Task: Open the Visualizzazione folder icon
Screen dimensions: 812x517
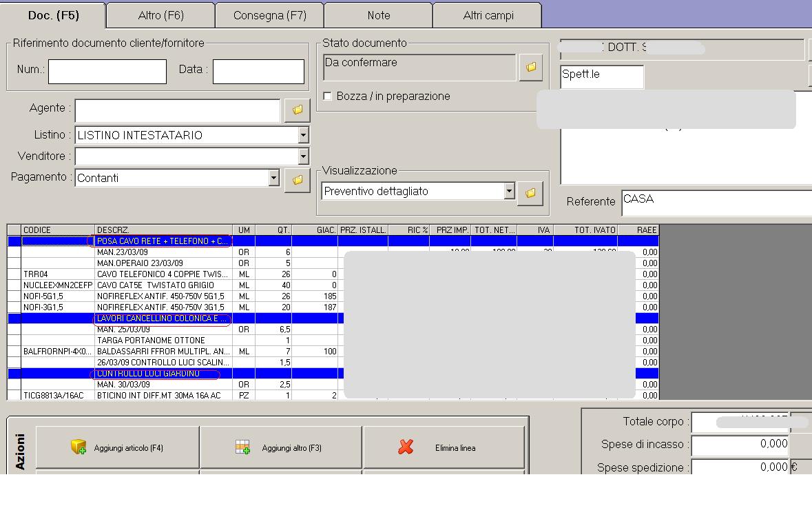Action: 530,193
